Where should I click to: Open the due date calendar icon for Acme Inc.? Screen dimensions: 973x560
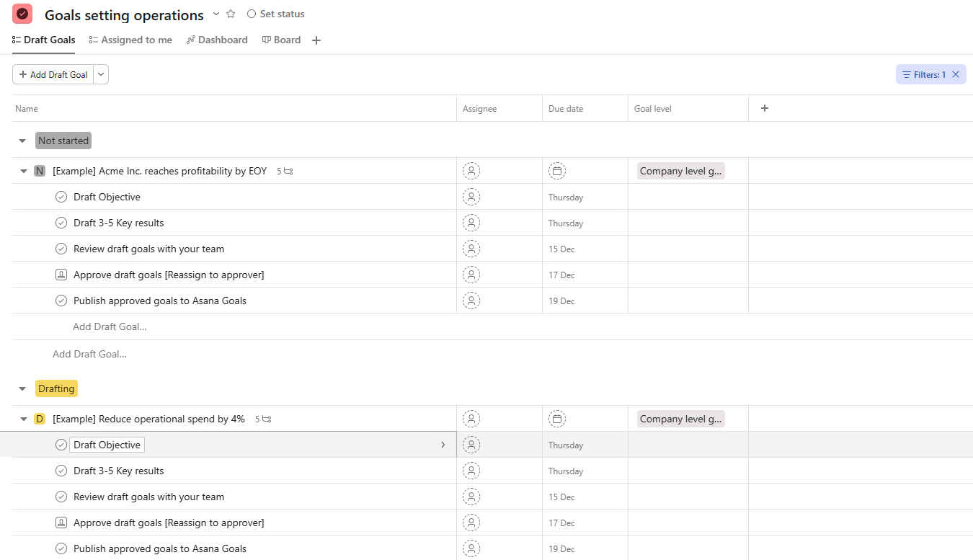(x=557, y=171)
